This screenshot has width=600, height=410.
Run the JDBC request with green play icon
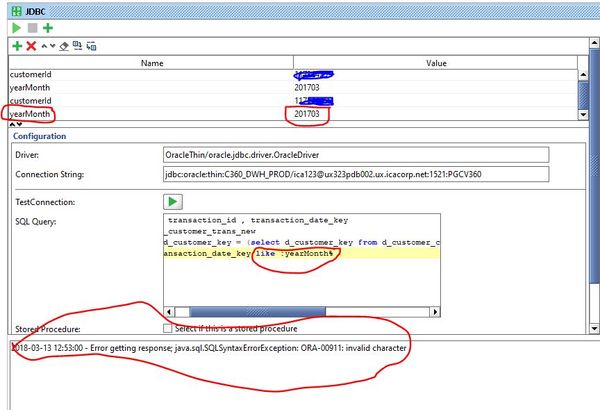17,27
